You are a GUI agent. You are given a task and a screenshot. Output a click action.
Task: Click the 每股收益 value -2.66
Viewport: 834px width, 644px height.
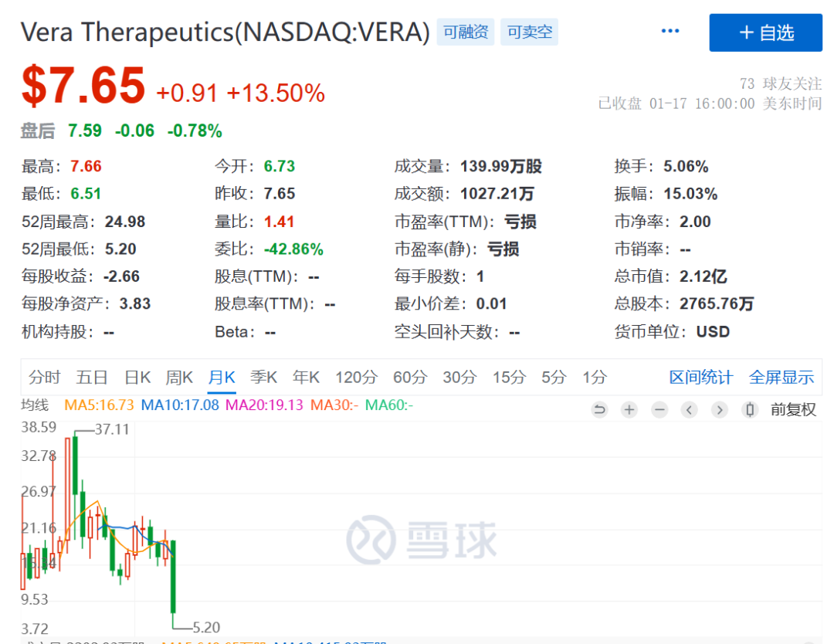[x=121, y=276]
